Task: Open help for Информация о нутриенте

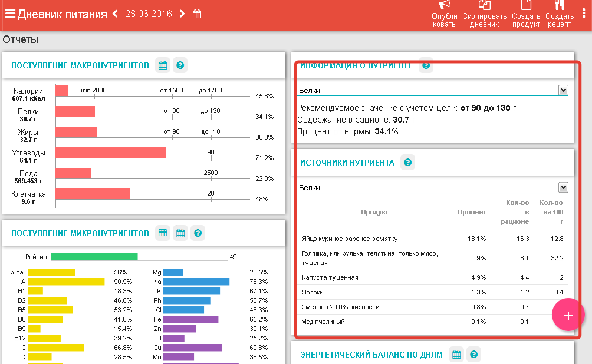Action: click(x=426, y=65)
